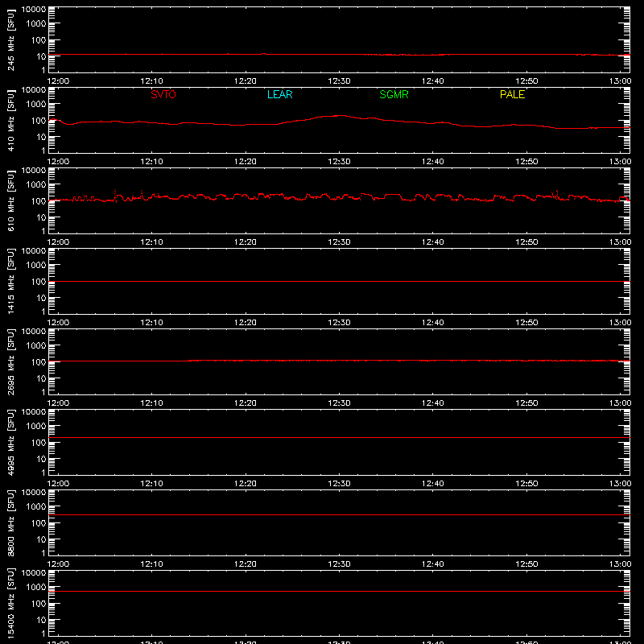The height and width of the screenshot is (644, 644).
Task: Click 12:40 tick label under 610 MHz panel
Action: tap(433, 242)
